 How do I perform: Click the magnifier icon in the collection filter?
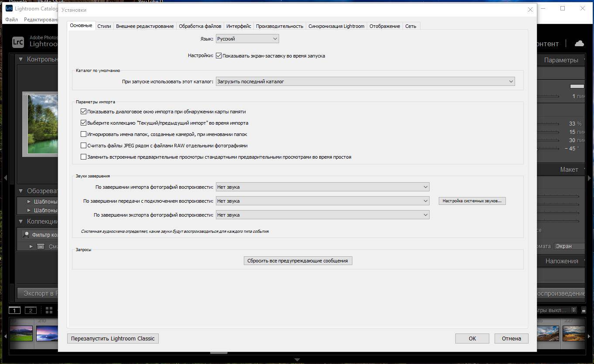tap(27, 235)
